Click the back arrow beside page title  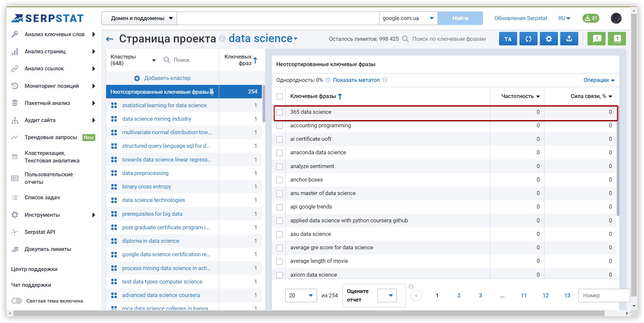pyautogui.click(x=110, y=39)
